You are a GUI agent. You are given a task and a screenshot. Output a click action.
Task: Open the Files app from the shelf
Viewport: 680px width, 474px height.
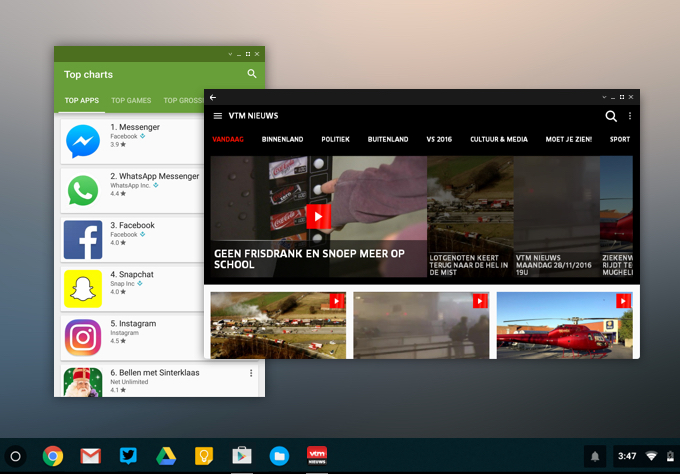(279, 456)
